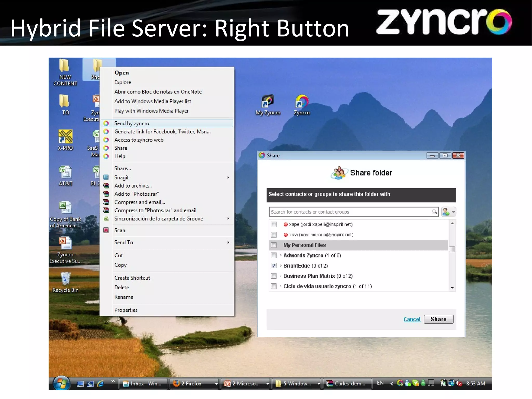Viewport: 532px width, 399px height.
Task: Check the xavi contact checkbox
Action: [274, 235]
